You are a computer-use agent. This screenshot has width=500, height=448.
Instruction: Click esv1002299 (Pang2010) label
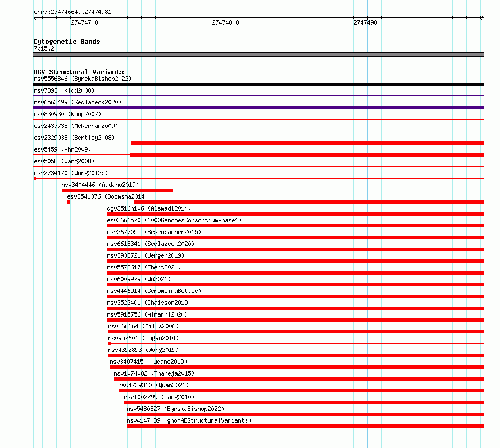tap(159, 397)
